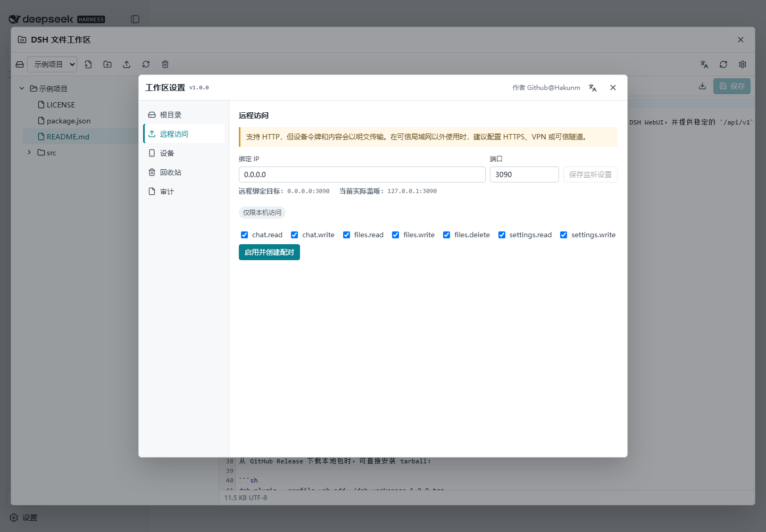The width and height of the screenshot is (766, 532).
Task: Select the src folder in the file tree
Action: click(51, 153)
